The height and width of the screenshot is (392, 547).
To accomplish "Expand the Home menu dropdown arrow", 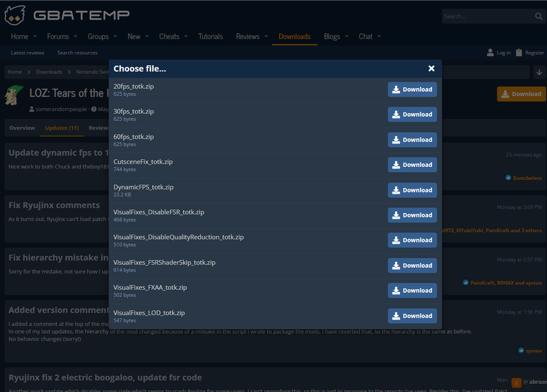I will 35,37.
